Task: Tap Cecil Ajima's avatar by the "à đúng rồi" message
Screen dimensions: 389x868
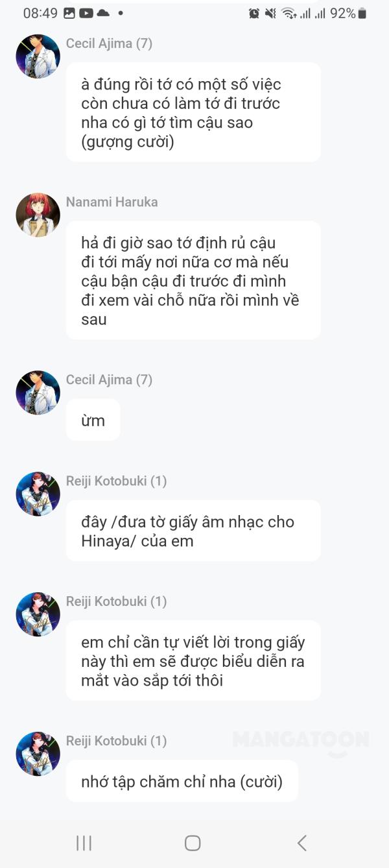Action: pos(38,56)
